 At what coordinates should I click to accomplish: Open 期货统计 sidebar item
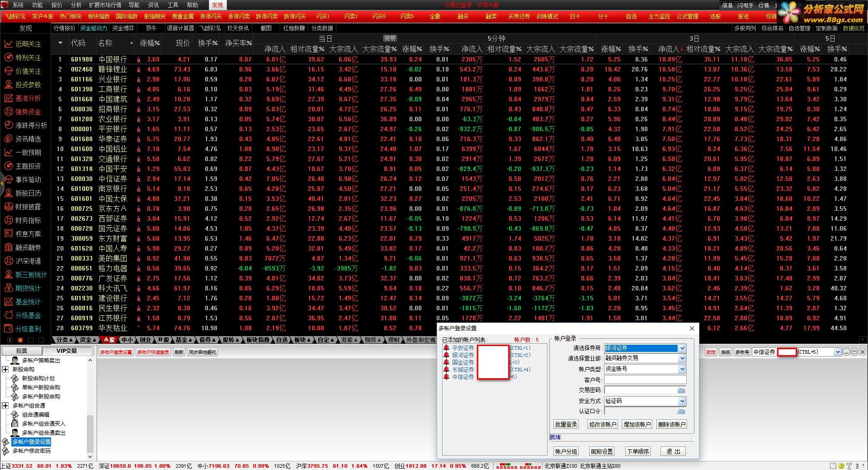click(x=23, y=288)
